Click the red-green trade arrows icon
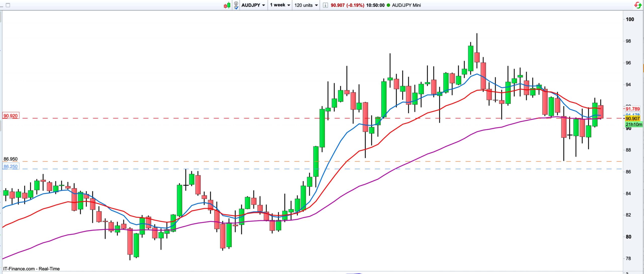Viewport: 644px width, 274px height. tap(638, 5)
